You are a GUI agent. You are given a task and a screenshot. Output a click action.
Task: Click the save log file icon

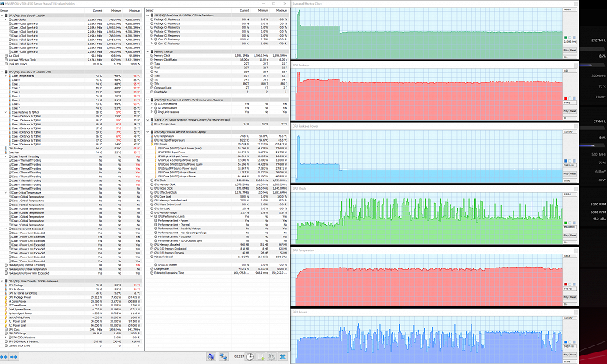(x=261, y=357)
